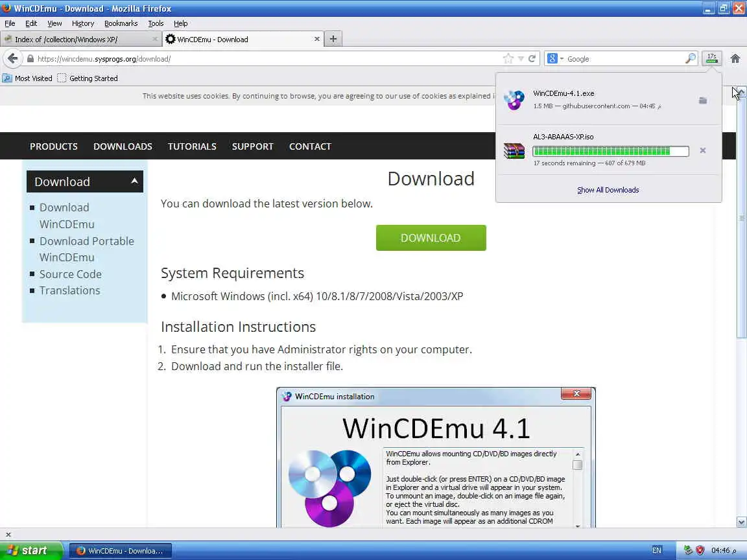
Task: Open the View menu
Action: click(x=54, y=23)
